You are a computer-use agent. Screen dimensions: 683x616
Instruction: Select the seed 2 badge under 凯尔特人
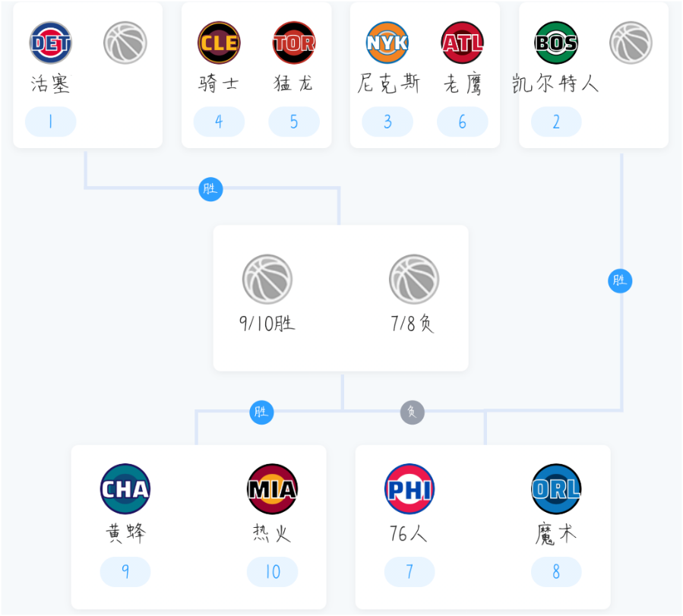[556, 122]
